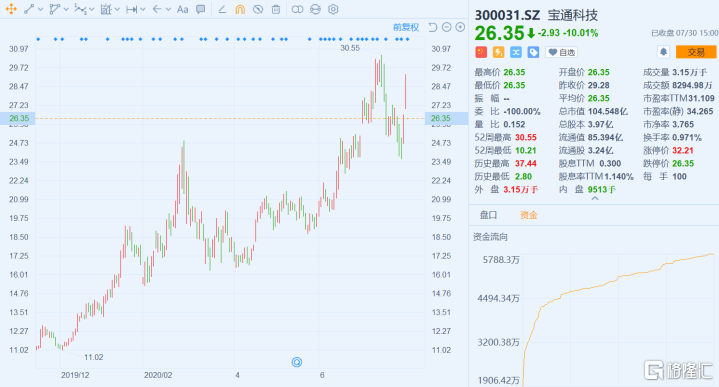Screen dimensions: 719x387
Task: Open chart settings gear icon
Action: pyautogui.click(x=333, y=9)
